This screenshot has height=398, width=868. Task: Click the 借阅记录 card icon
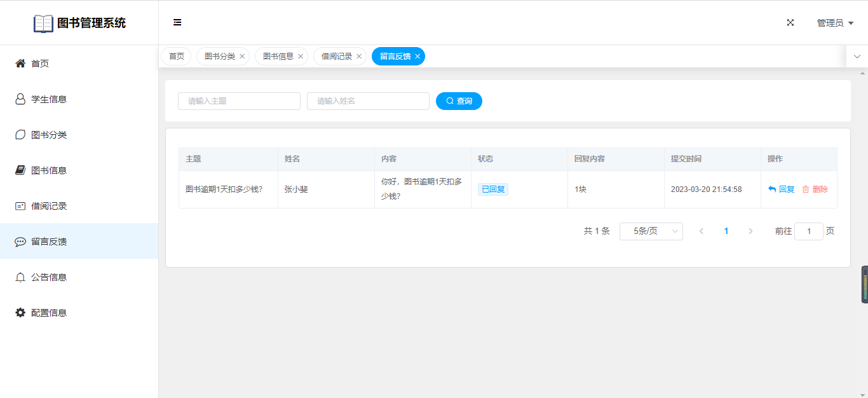coord(20,206)
